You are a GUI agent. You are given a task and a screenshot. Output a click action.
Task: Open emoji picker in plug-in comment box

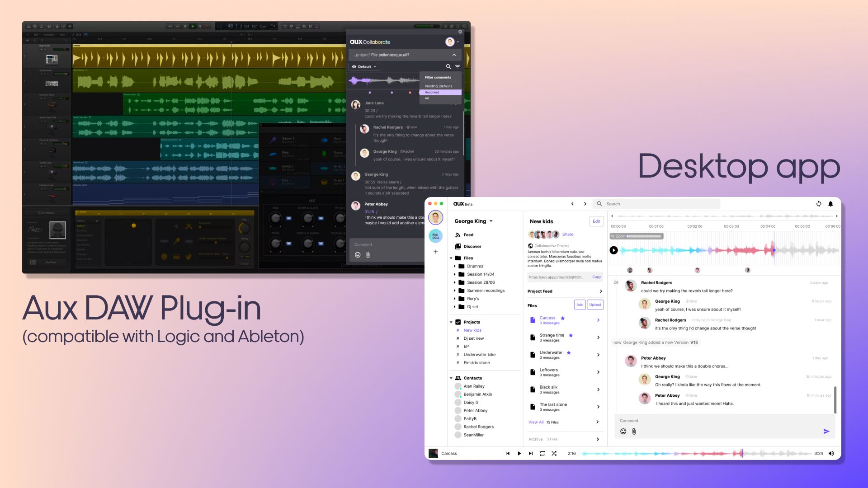coord(358,255)
